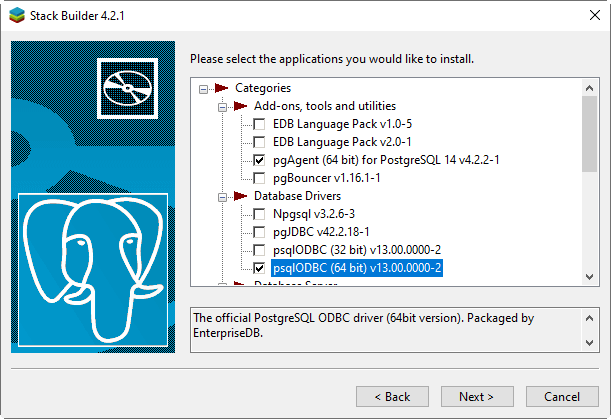Click the arrow icon beside Add-ons, tools and utilities
The width and height of the screenshot is (611, 419).
[x=240, y=106]
